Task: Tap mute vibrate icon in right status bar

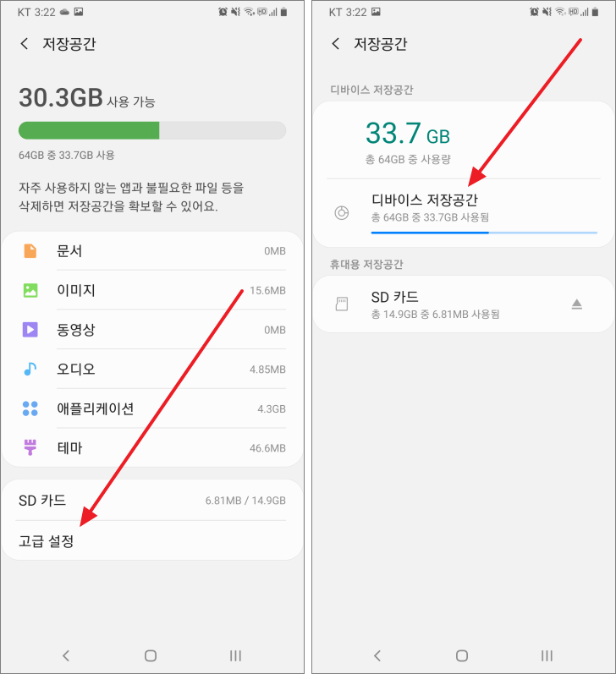Action: [x=547, y=12]
